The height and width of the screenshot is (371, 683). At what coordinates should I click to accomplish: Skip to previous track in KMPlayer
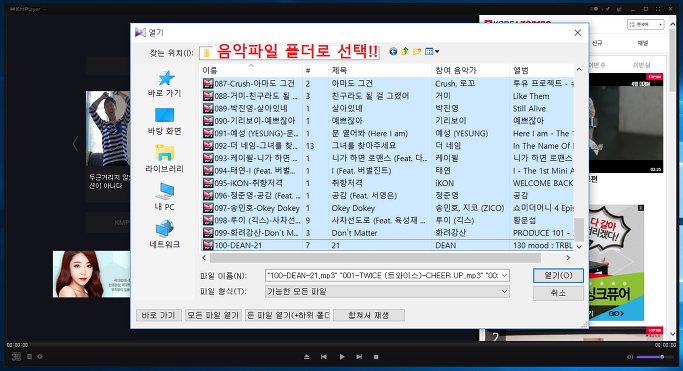(x=324, y=357)
